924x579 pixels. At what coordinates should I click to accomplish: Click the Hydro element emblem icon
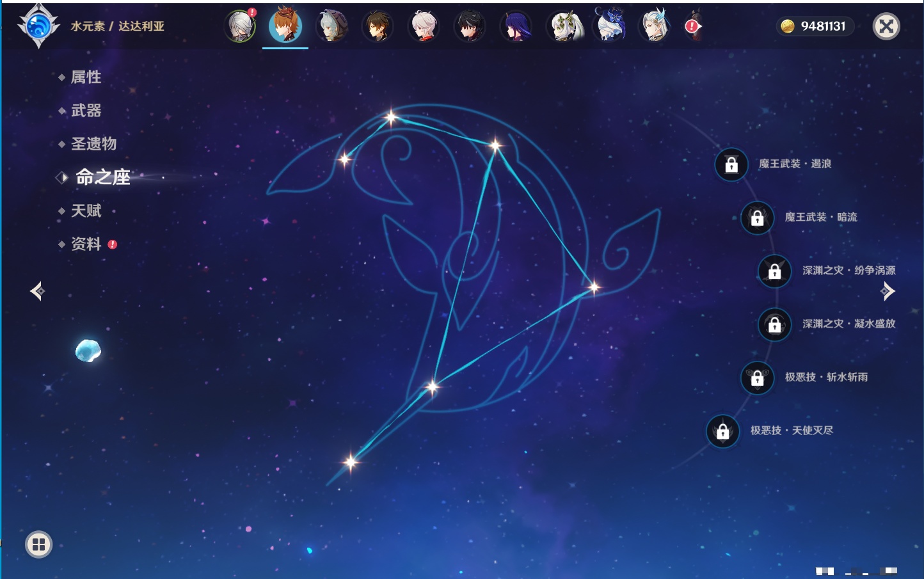(x=38, y=26)
